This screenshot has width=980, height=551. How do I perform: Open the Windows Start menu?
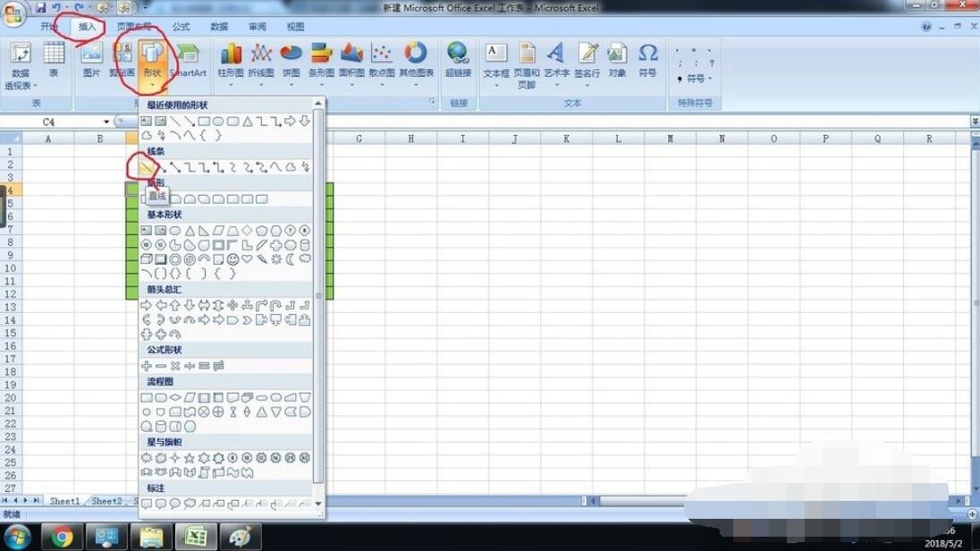(x=17, y=537)
